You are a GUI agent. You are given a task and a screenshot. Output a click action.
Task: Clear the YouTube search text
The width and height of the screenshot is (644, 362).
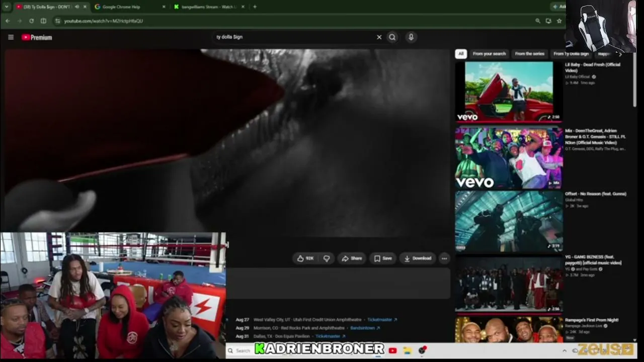379,37
